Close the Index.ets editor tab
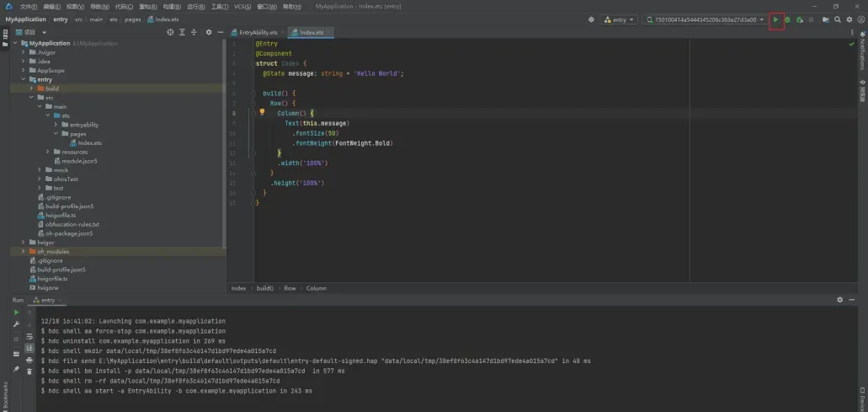 tap(329, 33)
